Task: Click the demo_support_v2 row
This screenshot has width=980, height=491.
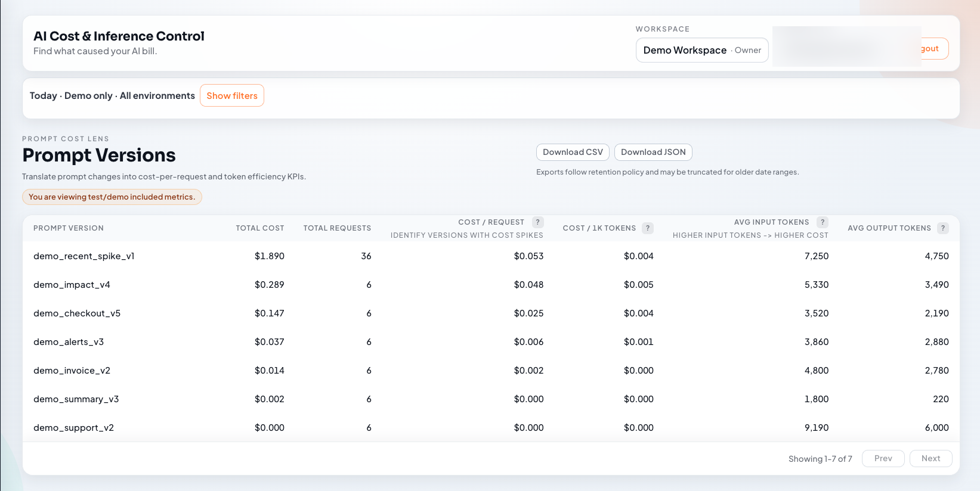Action: 74,428
